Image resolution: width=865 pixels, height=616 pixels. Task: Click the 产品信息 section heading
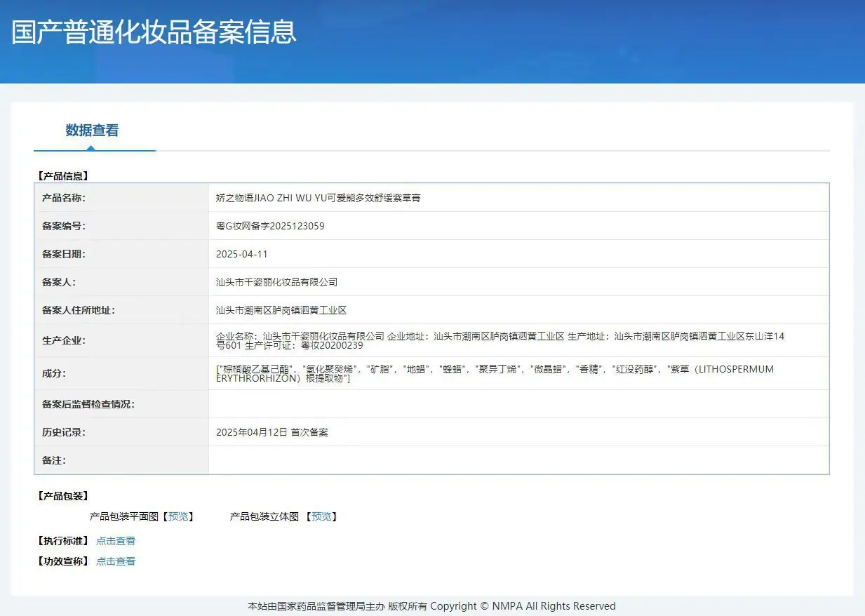[63, 176]
